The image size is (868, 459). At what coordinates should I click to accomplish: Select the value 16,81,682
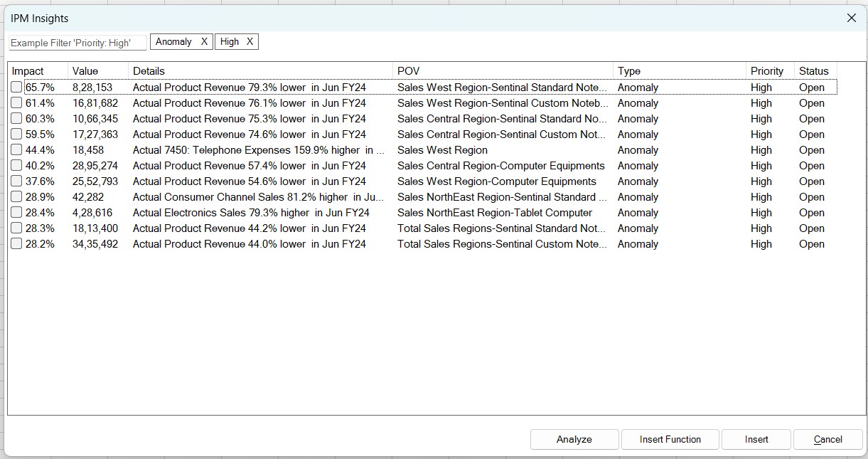(x=95, y=103)
